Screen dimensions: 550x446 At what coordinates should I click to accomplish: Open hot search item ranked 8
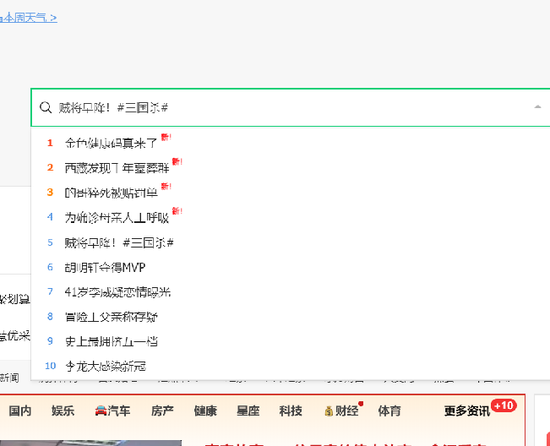(111, 317)
